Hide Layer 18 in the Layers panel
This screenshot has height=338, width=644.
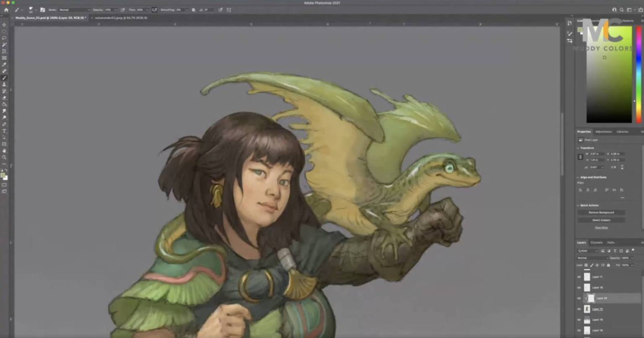(579, 288)
